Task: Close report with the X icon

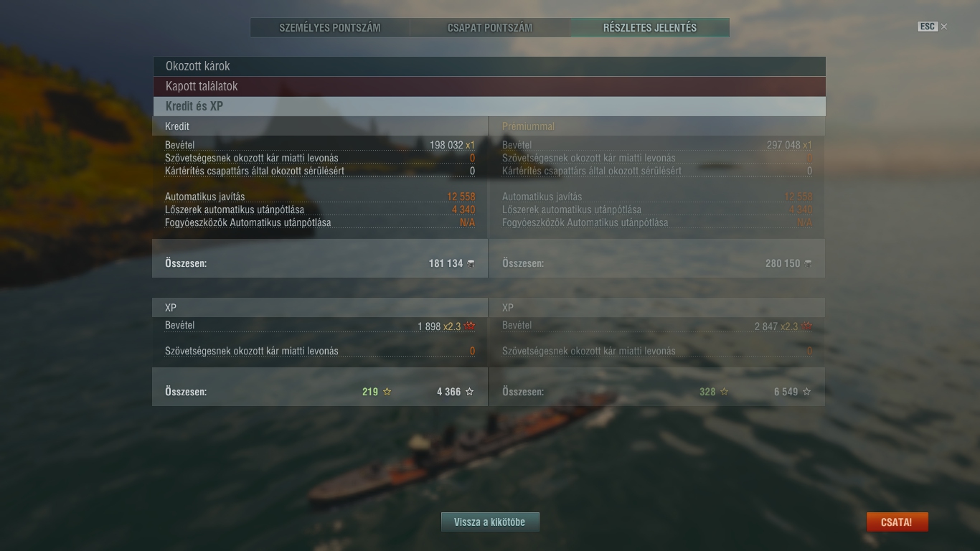Action: coord(944,27)
